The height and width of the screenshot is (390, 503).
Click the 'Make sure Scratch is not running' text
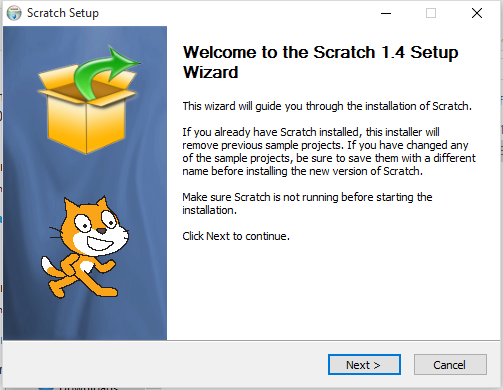point(307,203)
